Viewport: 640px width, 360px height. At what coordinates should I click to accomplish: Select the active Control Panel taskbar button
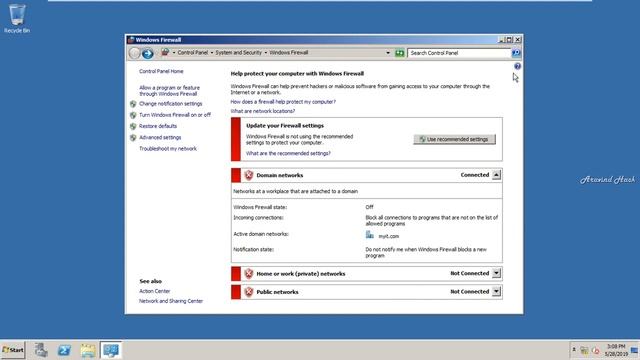pyautogui.click(x=111, y=350)
